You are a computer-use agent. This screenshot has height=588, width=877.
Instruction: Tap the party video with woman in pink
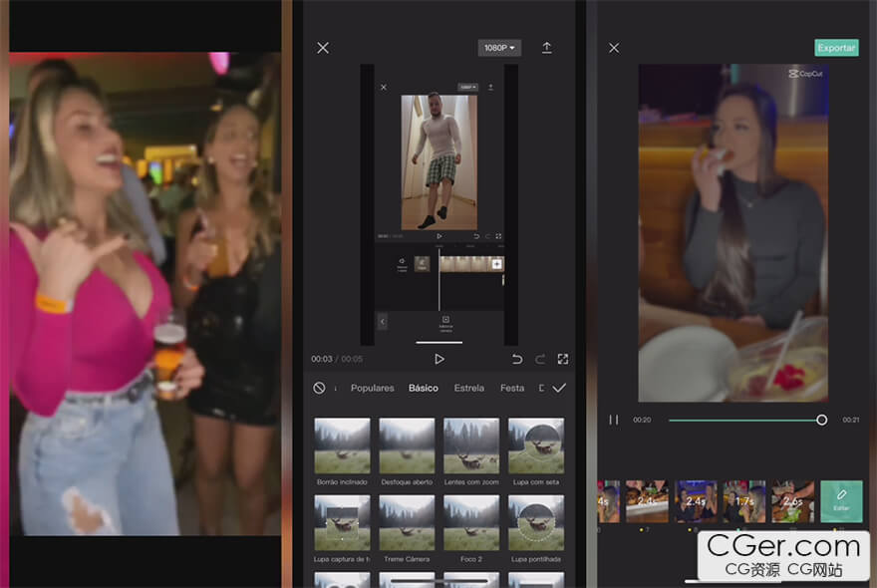pyautogui.click(x=146, y=294)
